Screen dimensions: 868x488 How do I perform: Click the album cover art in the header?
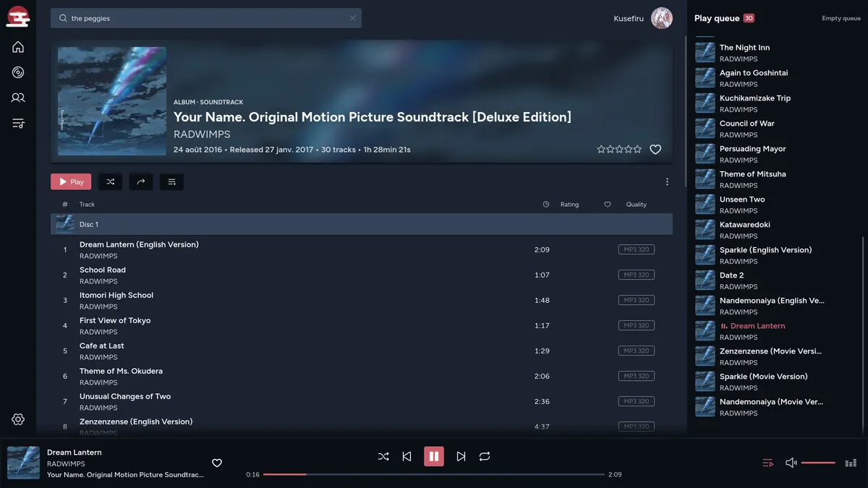pyautogui.click(x=112, y=101)
